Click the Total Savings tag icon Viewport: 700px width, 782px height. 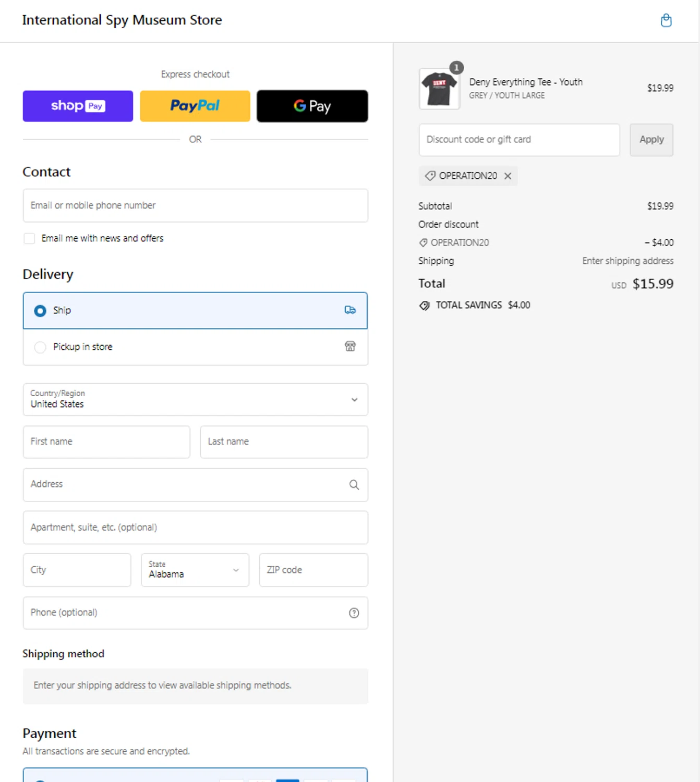(x=425, y=306)
